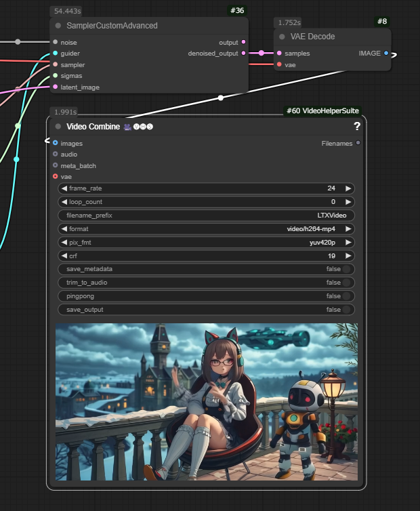Change pix_fmt with the left arrow
Screen dimensions: 420x511
point(64,243)
